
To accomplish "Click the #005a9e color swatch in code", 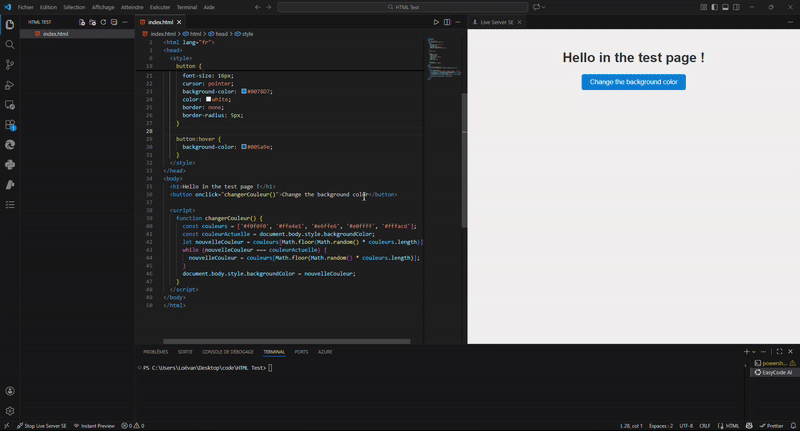I will tap(244, 146).
